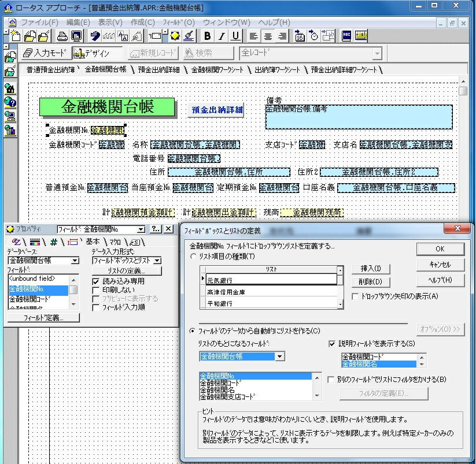Switch to 入力モード button
Image resolution: width=476 pixels, height=464 pixels.
(46, 53)
